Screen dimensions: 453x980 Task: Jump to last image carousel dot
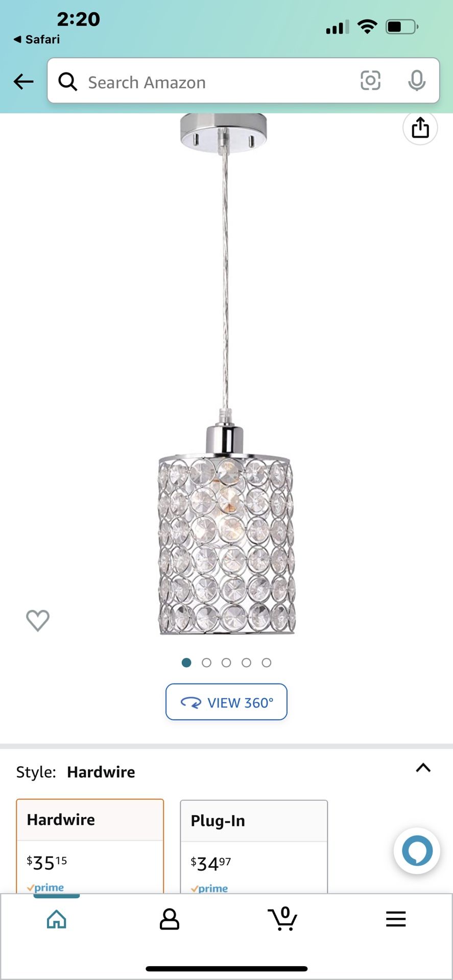click(x=267, y=663)
